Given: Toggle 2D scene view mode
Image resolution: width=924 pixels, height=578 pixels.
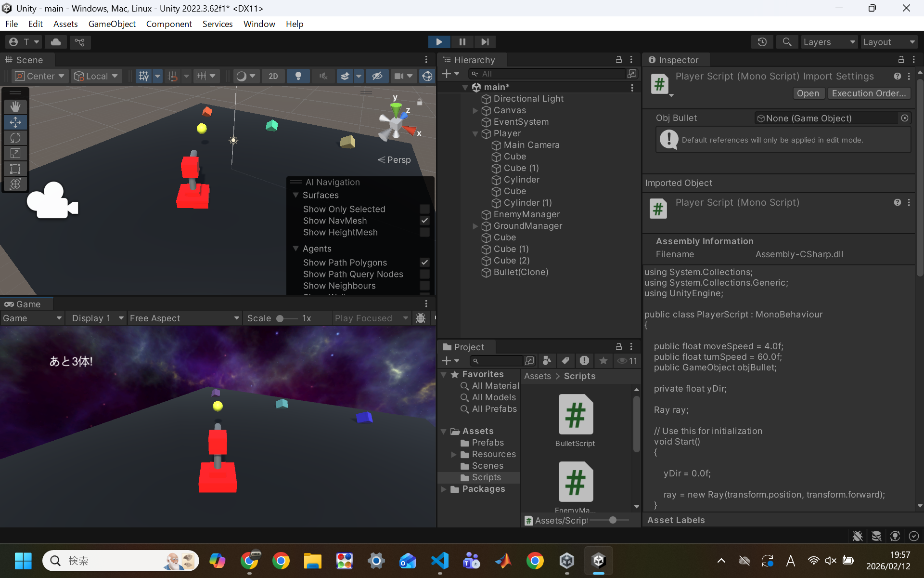Looking at the screenshot, I should [x=273, y=76].
